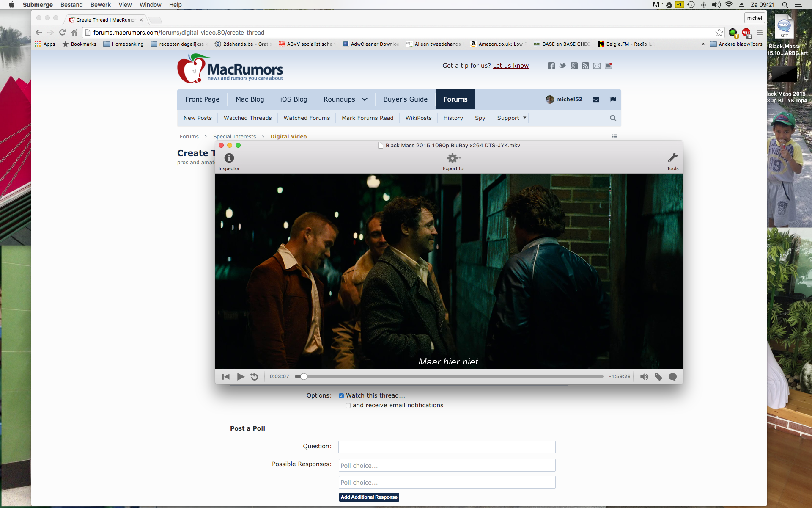Image resolution: width=812 pixels, height=508 pixels.
Task: Click the poll Question input field
Action: 447,447
